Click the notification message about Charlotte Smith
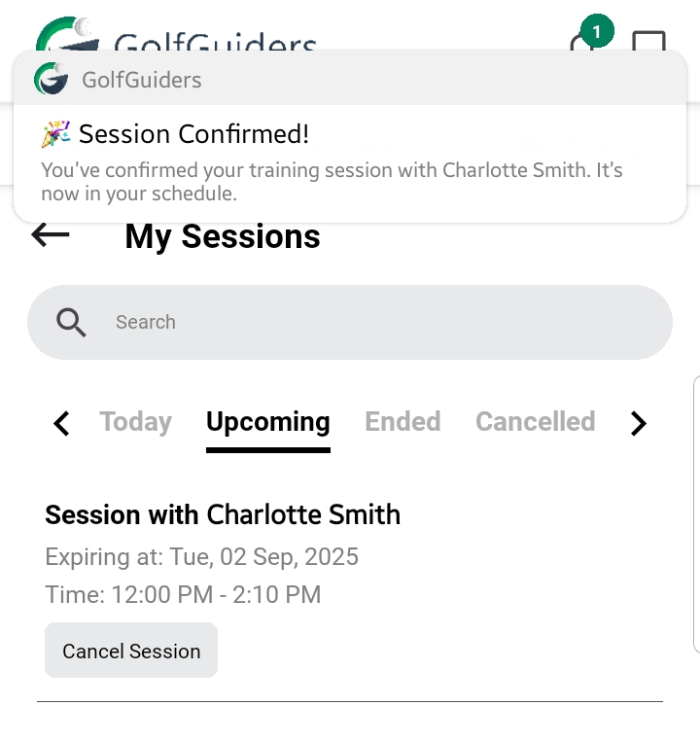Screen dimensions: 700x741 pyautogui.click(x=332, y=182)
